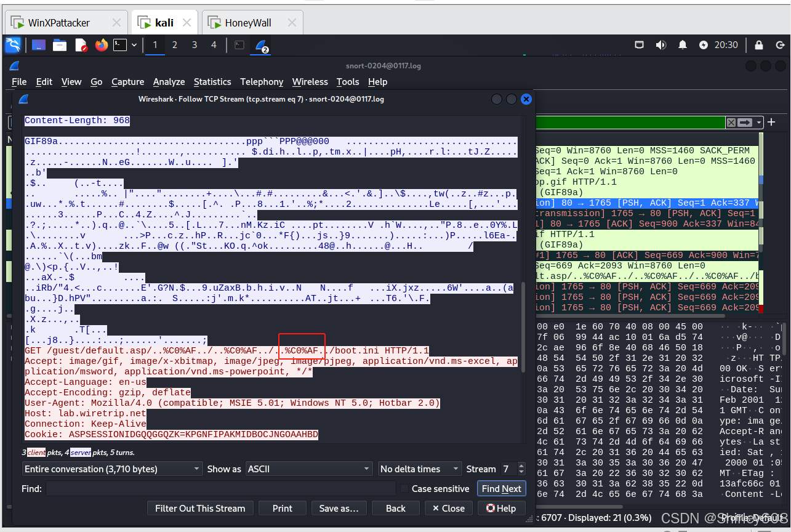Open the View menu
The width and height of the screenshot is (791, 532).
(71, 81)
